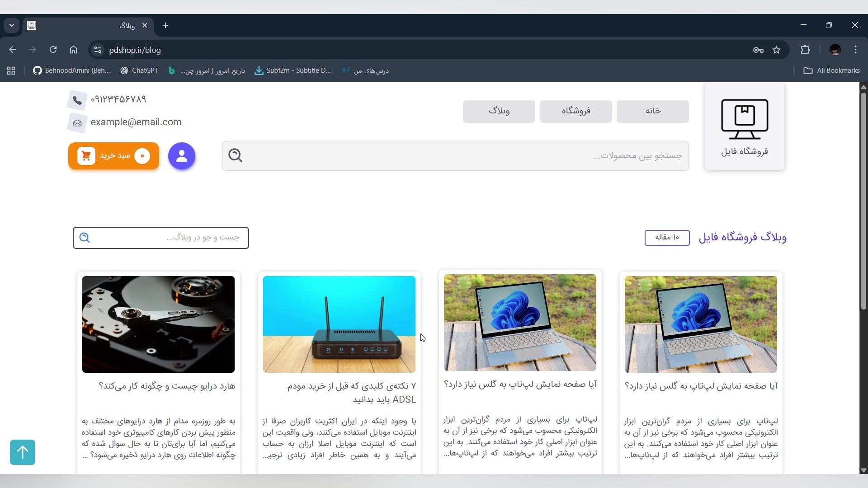Open the tab search dropdown arrow
The height and width of the screenshot is (488, 868).
(12, 25)
